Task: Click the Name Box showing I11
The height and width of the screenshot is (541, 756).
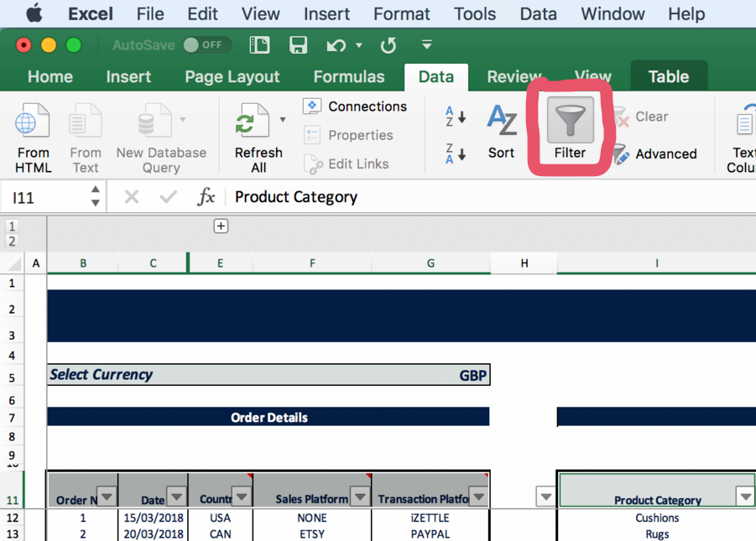Action: pyautogui.click(x=46, y=197)
